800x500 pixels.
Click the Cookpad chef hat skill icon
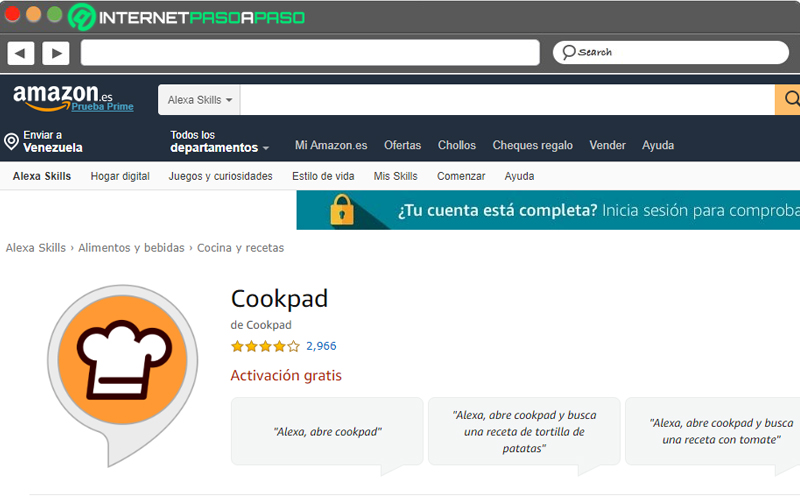point(122,375)
